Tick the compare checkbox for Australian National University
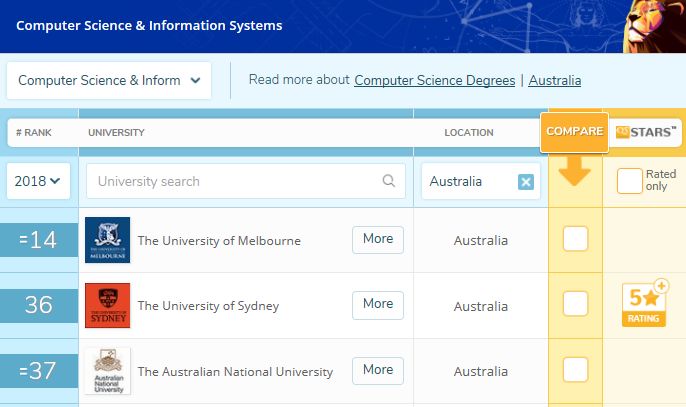Viewport: 686px width, 407px height. tap(575, 369)
